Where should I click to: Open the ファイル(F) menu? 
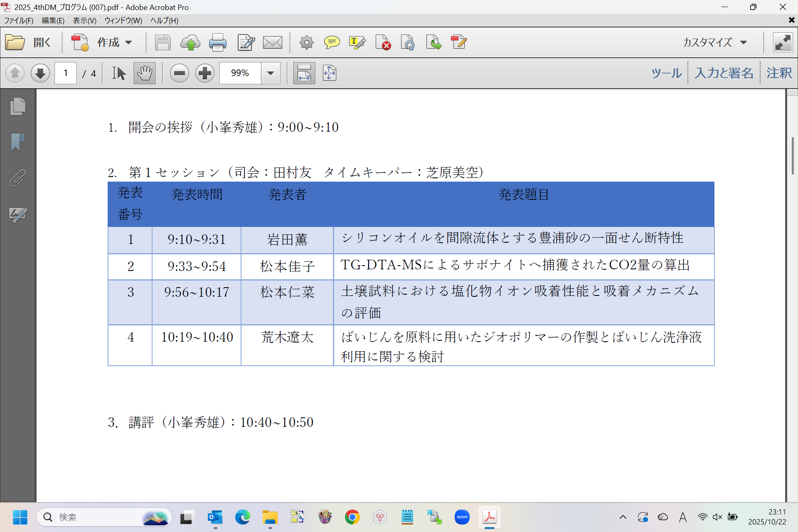(x=18, y=20)
